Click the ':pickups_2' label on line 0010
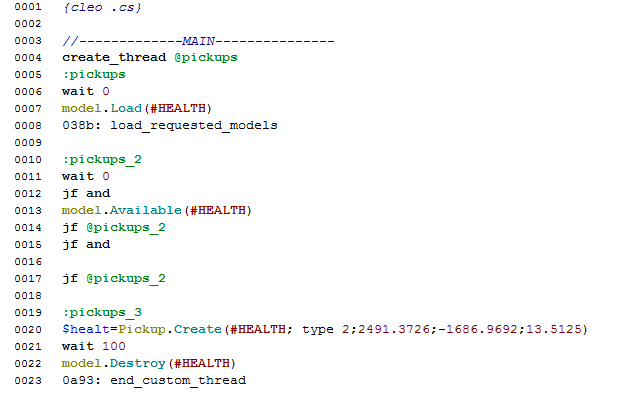Viewport: 630px width, 420px height. 102,160
